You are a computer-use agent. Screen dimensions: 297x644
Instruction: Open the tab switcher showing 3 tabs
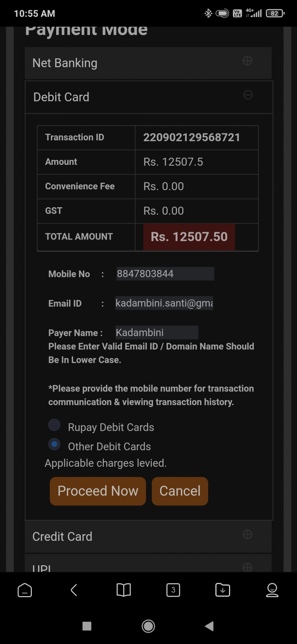coord(173,590)
